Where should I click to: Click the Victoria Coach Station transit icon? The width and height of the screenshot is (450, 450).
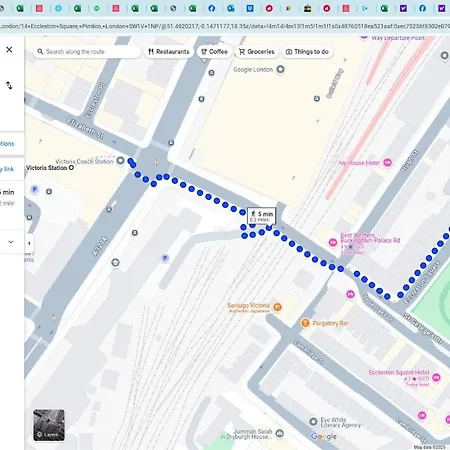120,161
